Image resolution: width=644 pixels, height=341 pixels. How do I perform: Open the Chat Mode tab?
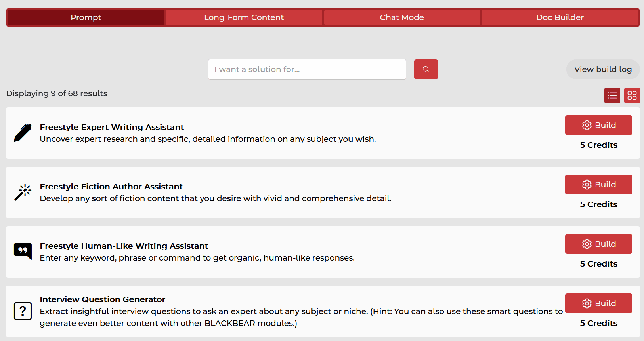point(402,17)
